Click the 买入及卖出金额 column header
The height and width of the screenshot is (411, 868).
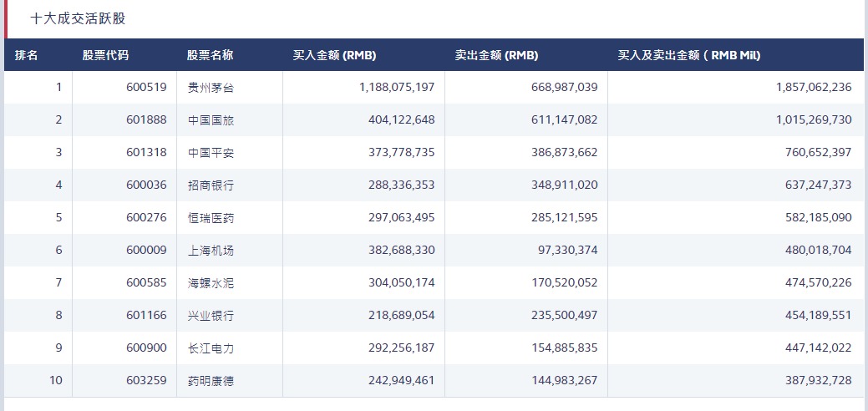tap(688, 55)
